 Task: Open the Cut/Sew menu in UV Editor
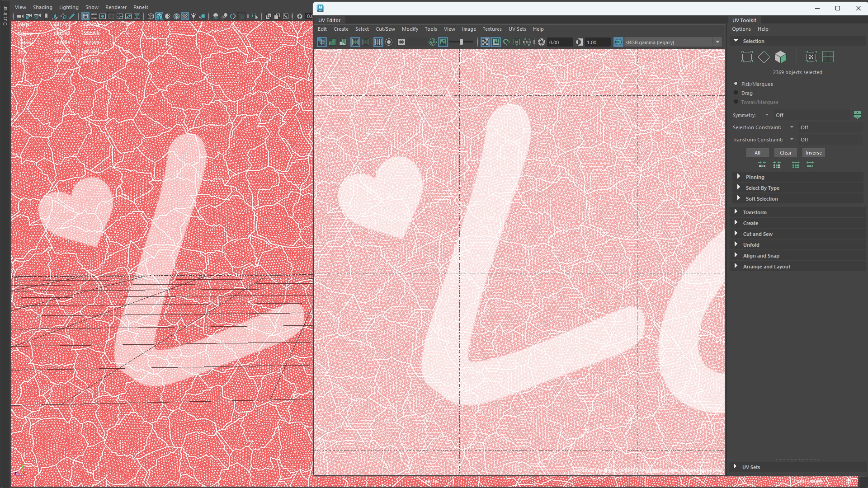pyautogui.click(x=385, y=29)
